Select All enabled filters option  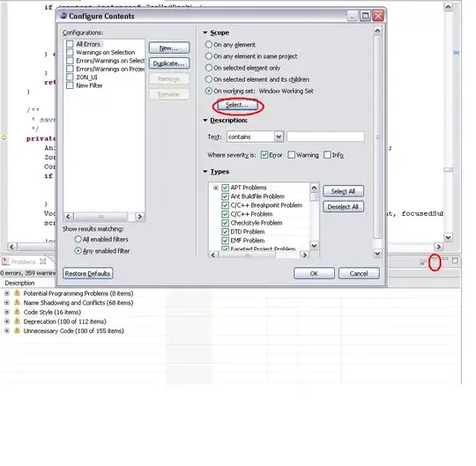78,240
